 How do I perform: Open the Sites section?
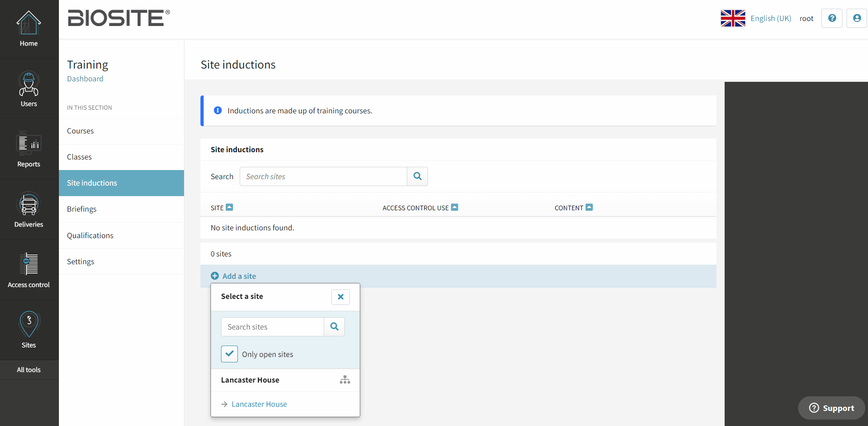pos(29,331)
